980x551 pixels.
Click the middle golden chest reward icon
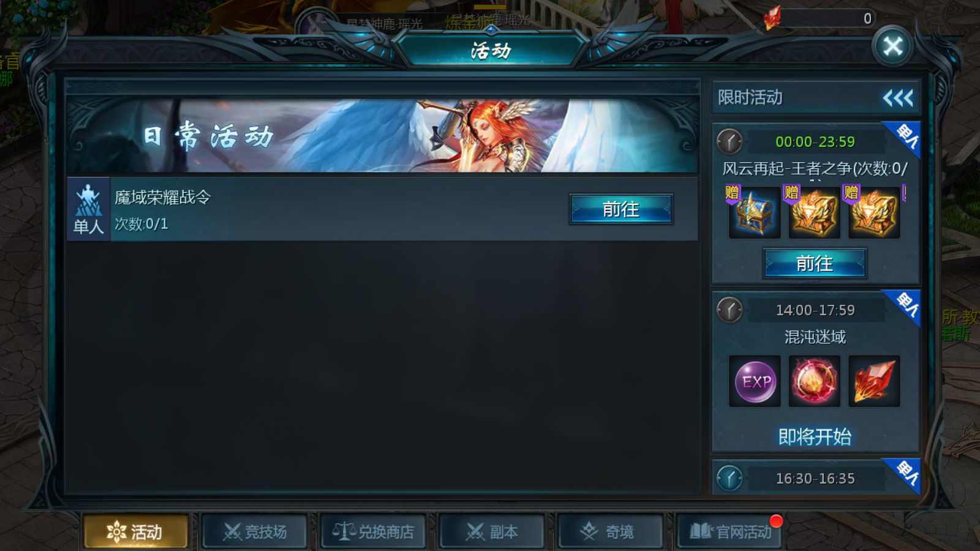[814, 212]
